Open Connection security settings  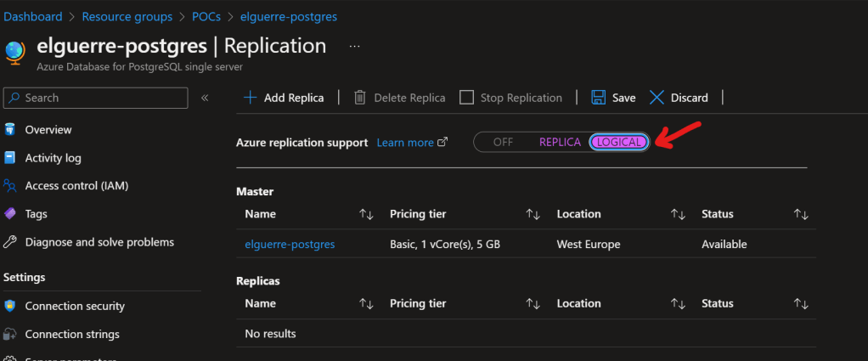(75, 307)
